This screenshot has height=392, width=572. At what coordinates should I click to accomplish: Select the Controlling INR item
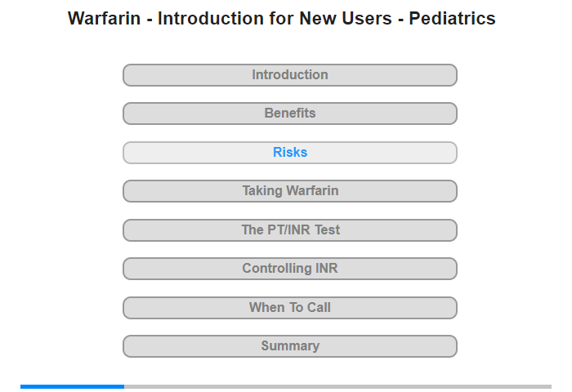pyautogui.click(x=289, y=269)
